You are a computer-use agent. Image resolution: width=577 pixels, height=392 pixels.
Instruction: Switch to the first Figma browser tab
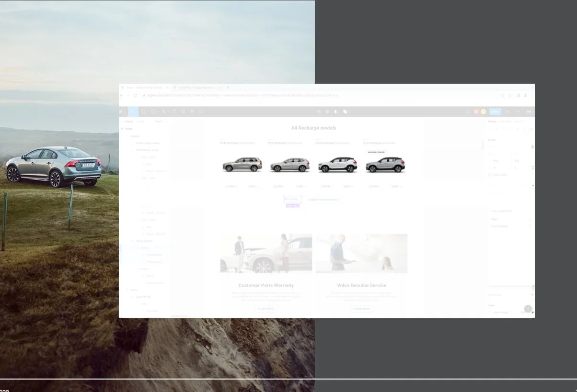point(145,88)
